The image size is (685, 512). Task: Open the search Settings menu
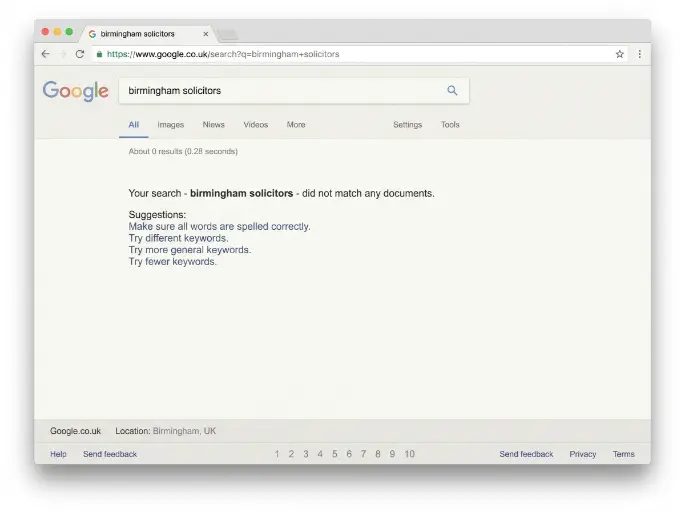point(408,125)
